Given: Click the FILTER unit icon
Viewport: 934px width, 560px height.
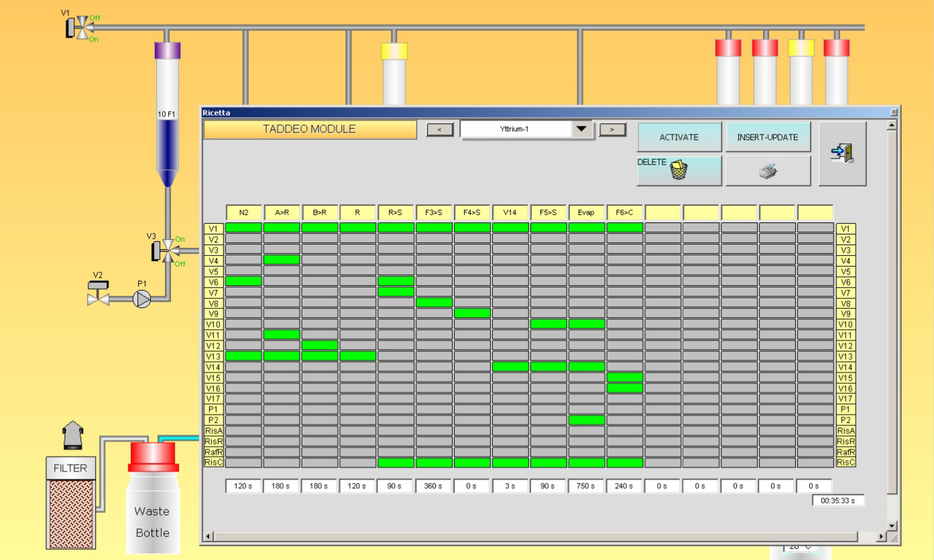Looking at the screenshot, I should coord(71,502).
